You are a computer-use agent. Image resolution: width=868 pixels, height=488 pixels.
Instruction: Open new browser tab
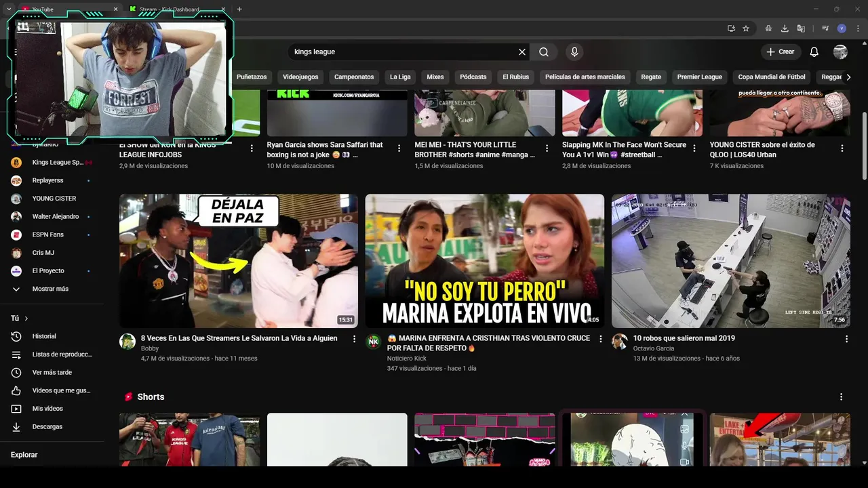coord(239,9)
